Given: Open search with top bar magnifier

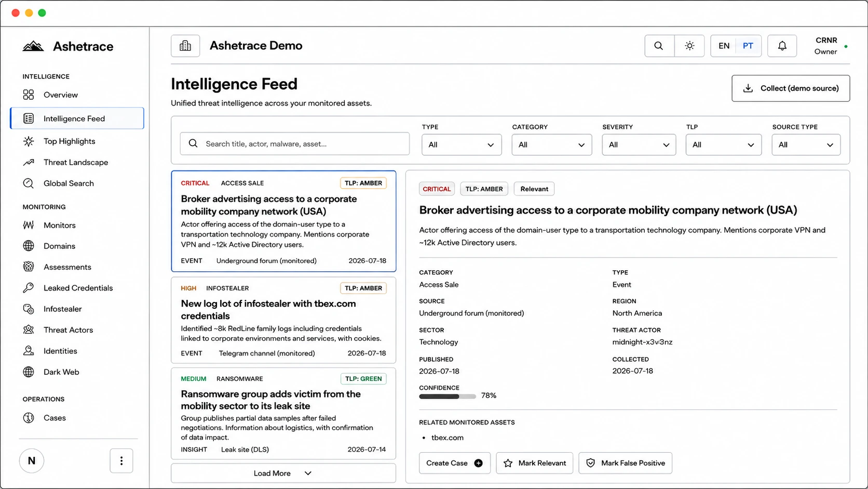Looking at the screenshot, I should tap(659, 46).
